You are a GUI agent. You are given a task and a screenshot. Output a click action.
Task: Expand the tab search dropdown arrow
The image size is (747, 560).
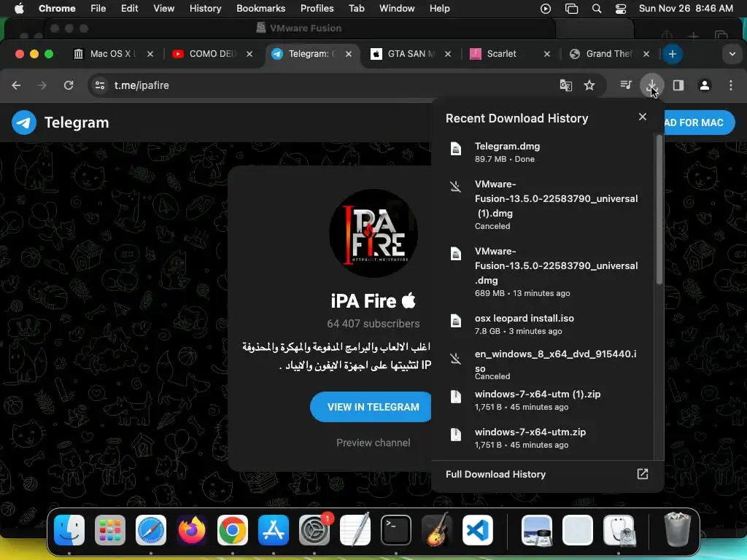(732, 54)
